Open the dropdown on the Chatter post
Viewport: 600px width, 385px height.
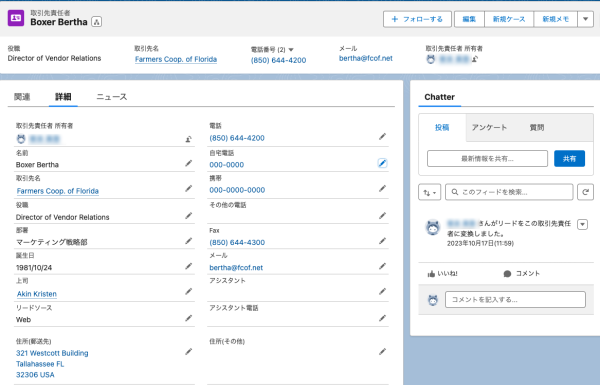pyautogui.click(x=582, y=224)
